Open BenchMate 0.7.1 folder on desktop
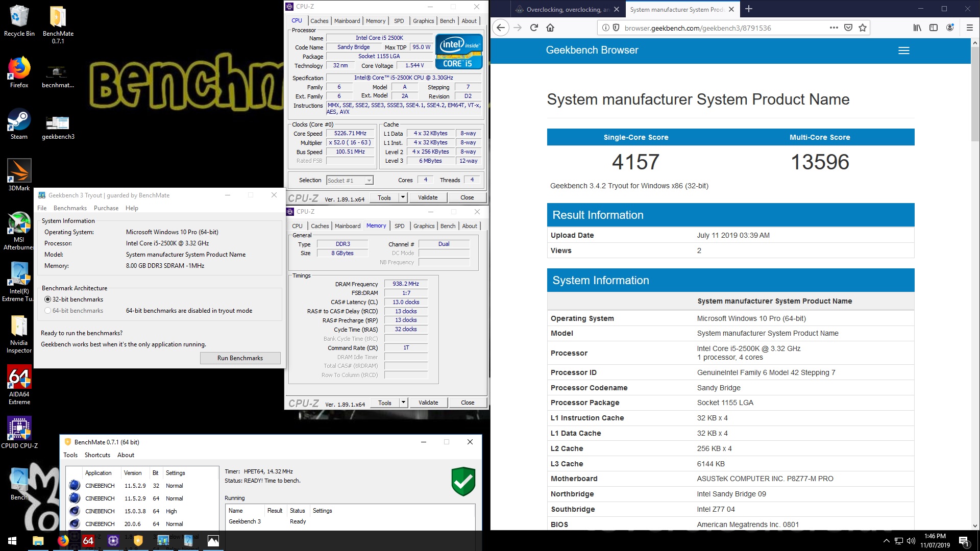Image resolution: width=980 pixels, height=551 pixels. click(58, 24)
